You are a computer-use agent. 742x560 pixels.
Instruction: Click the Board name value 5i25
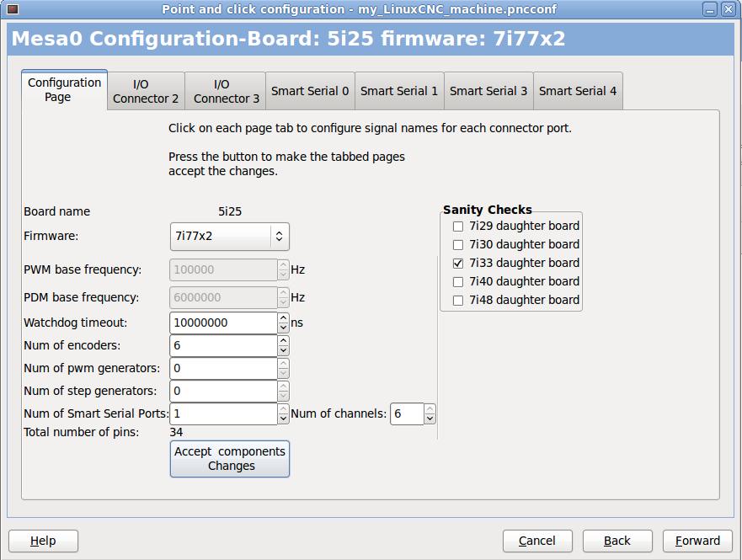(x=230, y=211)
